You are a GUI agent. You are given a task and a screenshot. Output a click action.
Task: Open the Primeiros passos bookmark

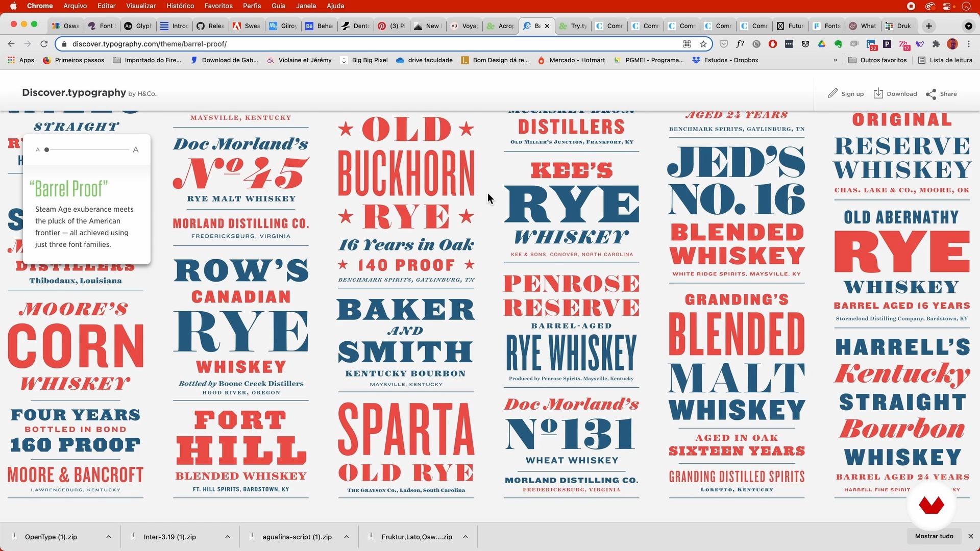pyautogui.click(x=74, y=60)
